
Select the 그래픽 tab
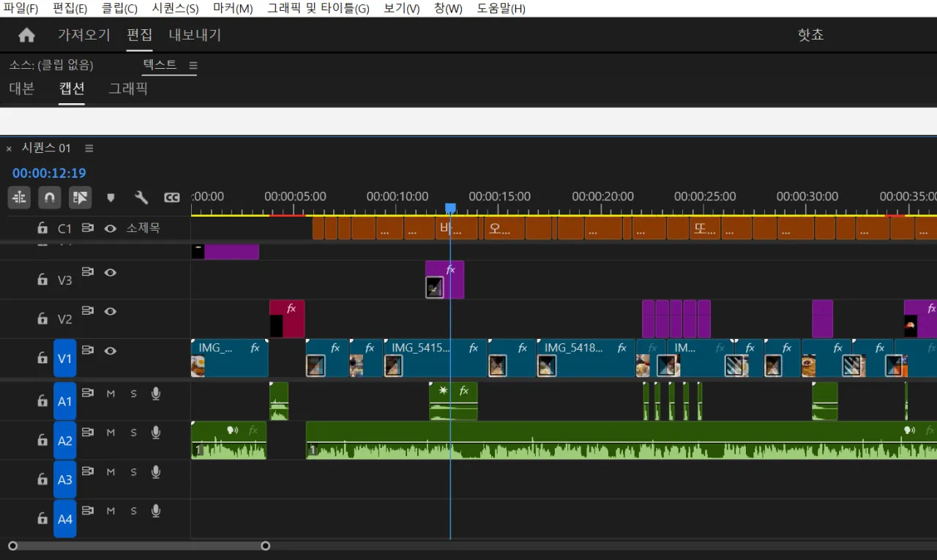coord(128,89)
